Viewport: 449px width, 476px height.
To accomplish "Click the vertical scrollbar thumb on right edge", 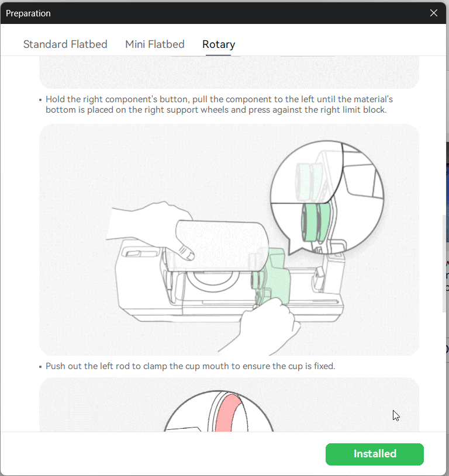I will pyautogui.click(x=444, y=263).
